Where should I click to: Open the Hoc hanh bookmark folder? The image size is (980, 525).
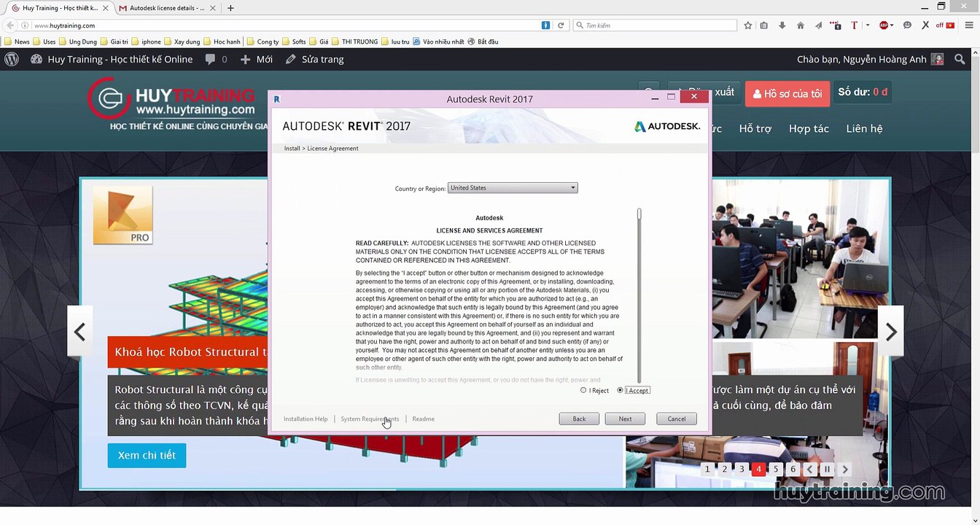click(x=222, y=42)
